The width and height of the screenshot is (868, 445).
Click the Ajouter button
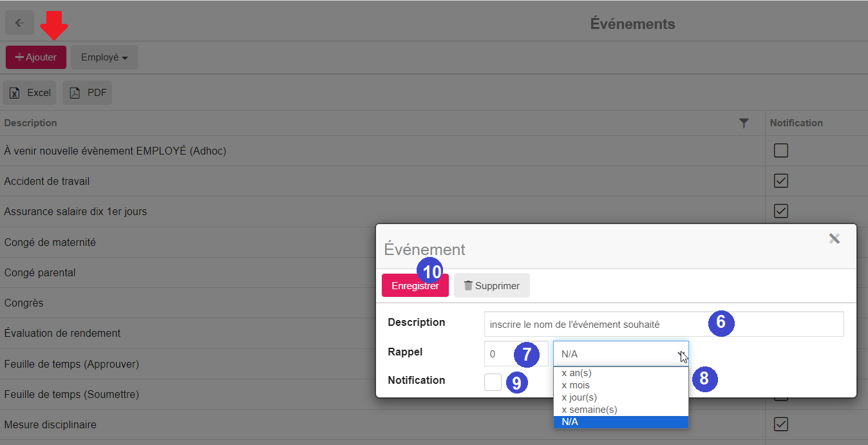click(36, 57)
